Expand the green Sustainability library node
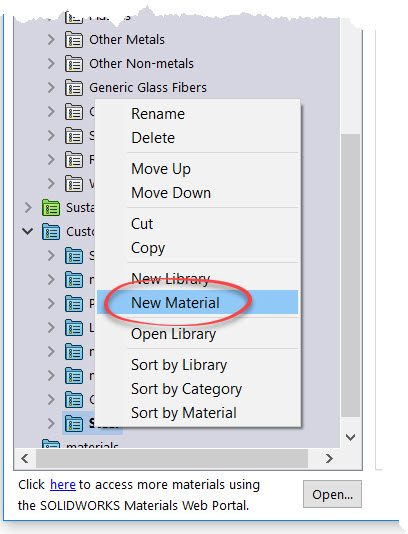408x534 pixels. pos(28,208)
